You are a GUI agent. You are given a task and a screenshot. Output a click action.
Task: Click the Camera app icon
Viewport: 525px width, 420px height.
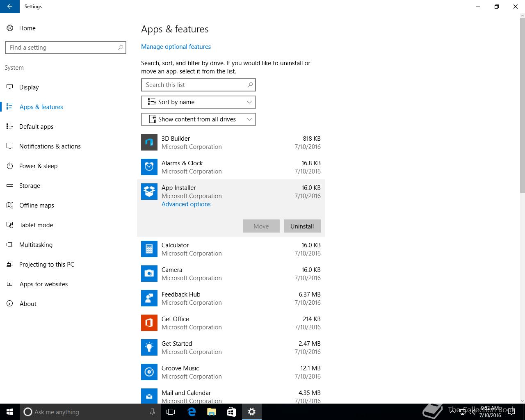(x=149, y=274)
